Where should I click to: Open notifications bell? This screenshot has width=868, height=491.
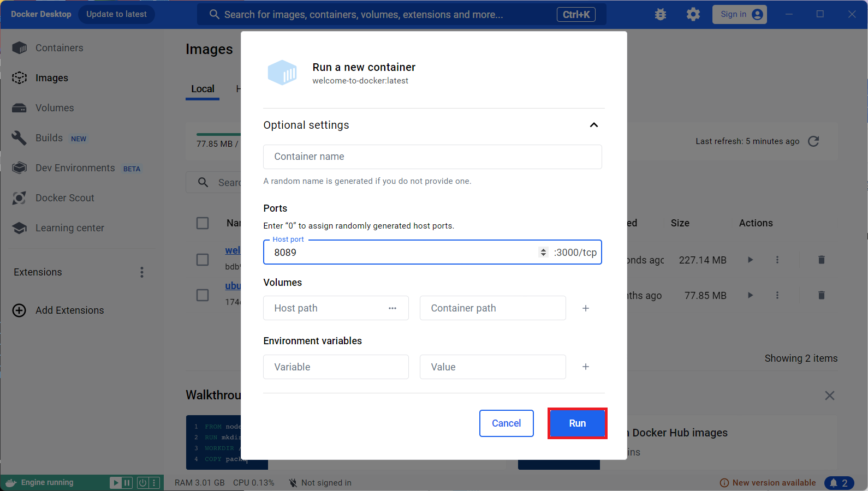click(x=839, y=483)
